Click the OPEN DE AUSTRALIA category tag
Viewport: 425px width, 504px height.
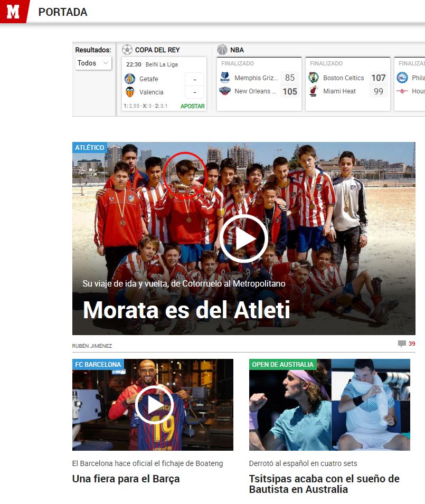click(x=282, y=365)
